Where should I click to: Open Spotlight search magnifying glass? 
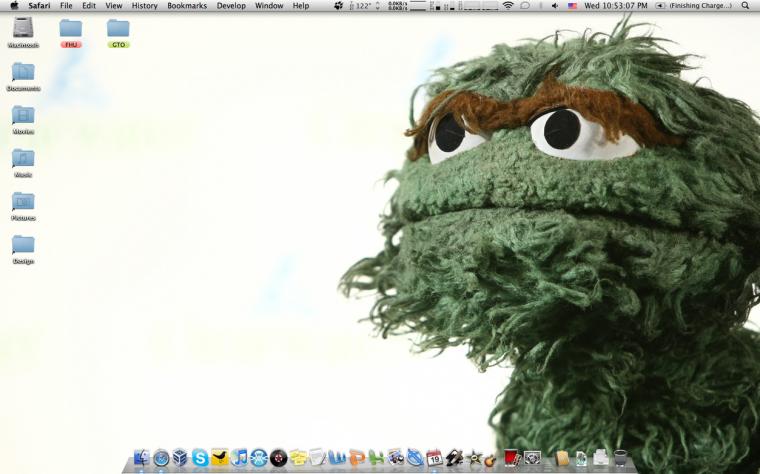[x=745, y=6]
